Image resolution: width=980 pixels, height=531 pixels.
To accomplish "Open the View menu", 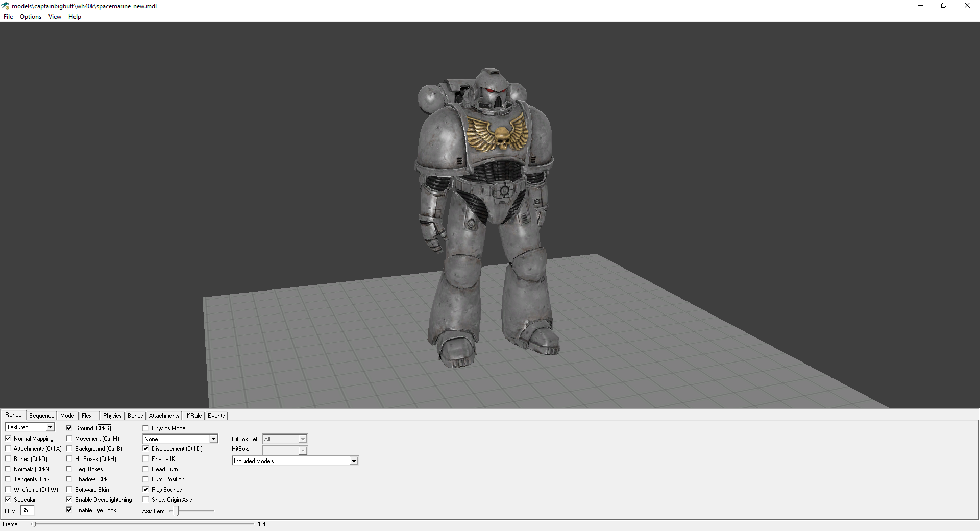I will coord(55,17).
